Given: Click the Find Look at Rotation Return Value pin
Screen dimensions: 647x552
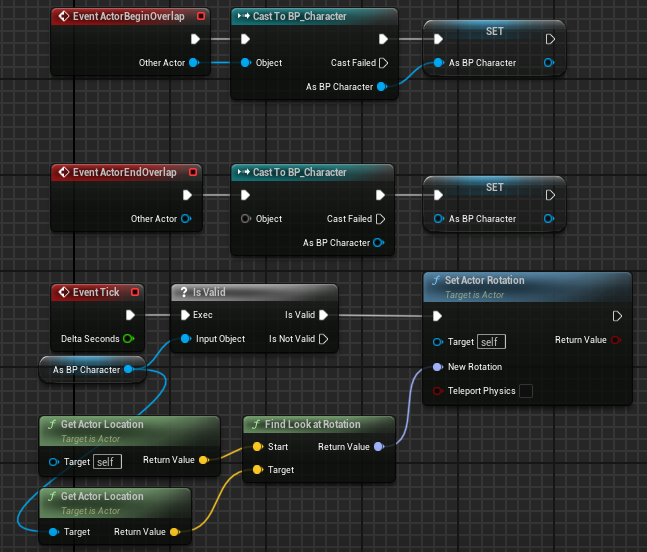Looking at the screenshot, I should [379, 446].
